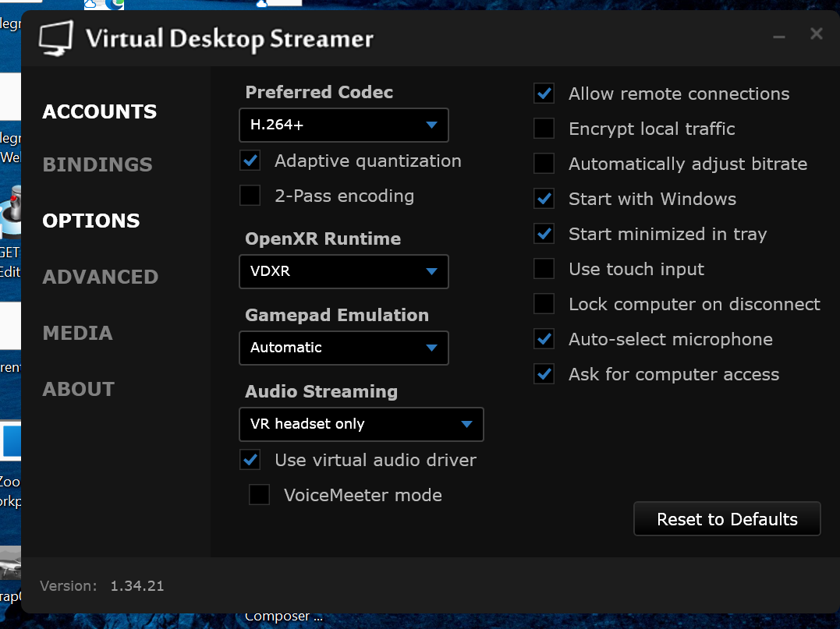This screenshot has height=629, width=840.
Task: Switch to the Bindings section
Action: 97,165
